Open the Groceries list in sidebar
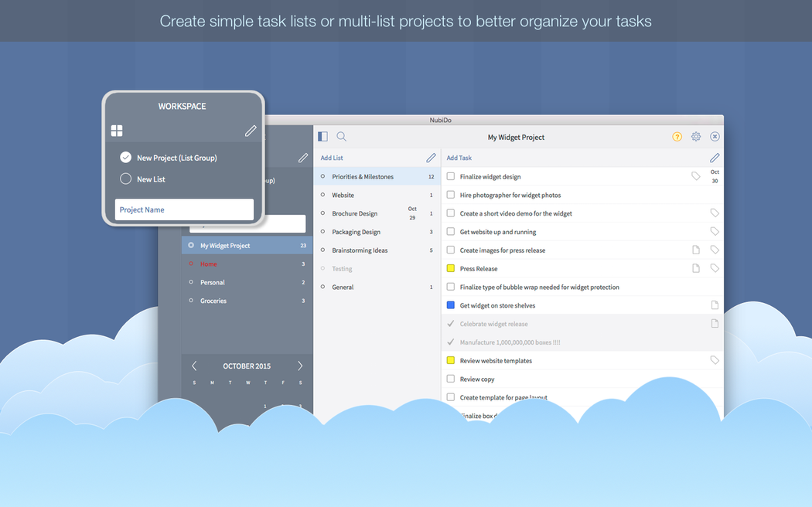Screen dimensions: 812x507 click(213, 301)
